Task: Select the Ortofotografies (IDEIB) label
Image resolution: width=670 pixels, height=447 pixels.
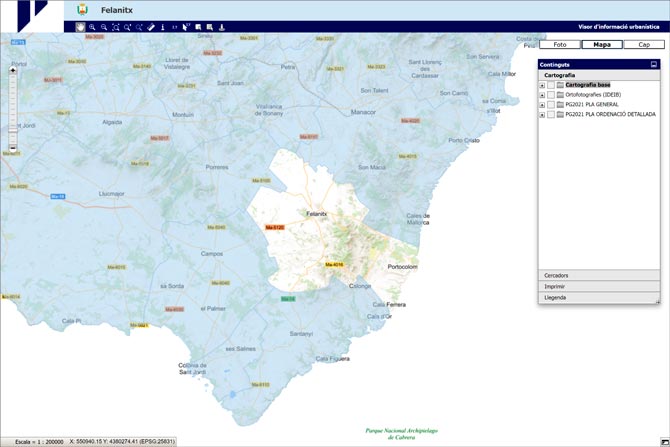Action: (x=593, y=94)
